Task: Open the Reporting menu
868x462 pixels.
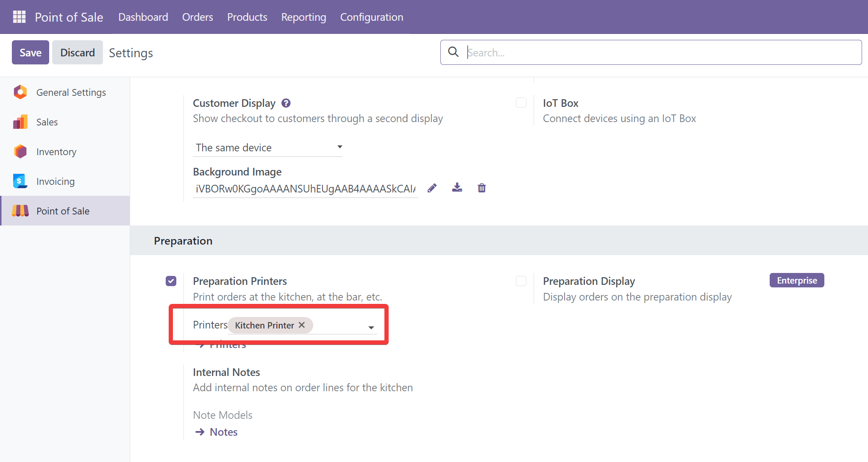Action: pyautogui.click(x=303, y=17)
